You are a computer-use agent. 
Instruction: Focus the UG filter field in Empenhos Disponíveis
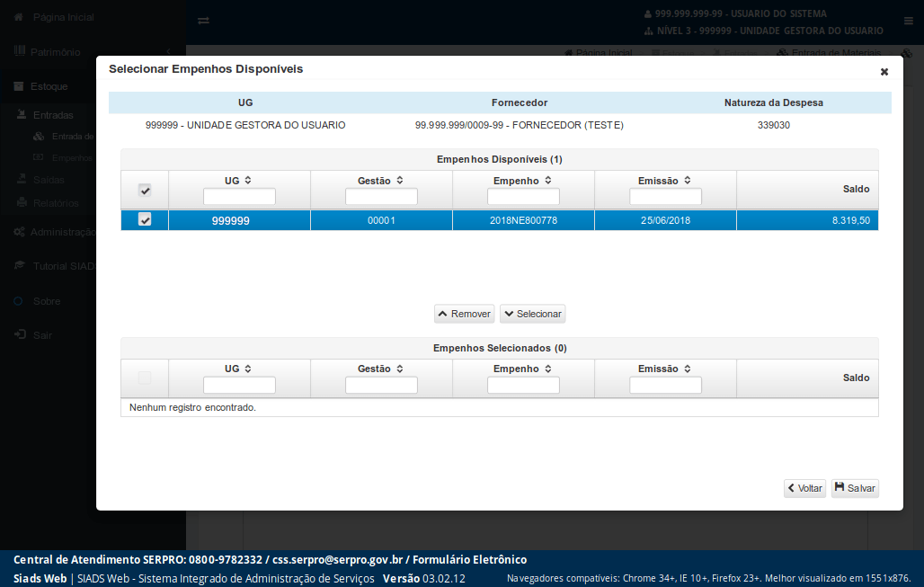click(239, 197)
